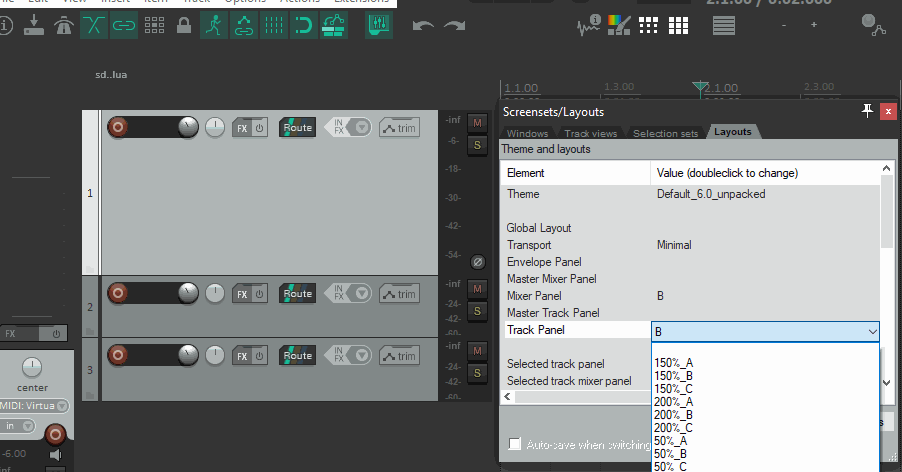Open the Selection sets tab

tap(665, 133)
